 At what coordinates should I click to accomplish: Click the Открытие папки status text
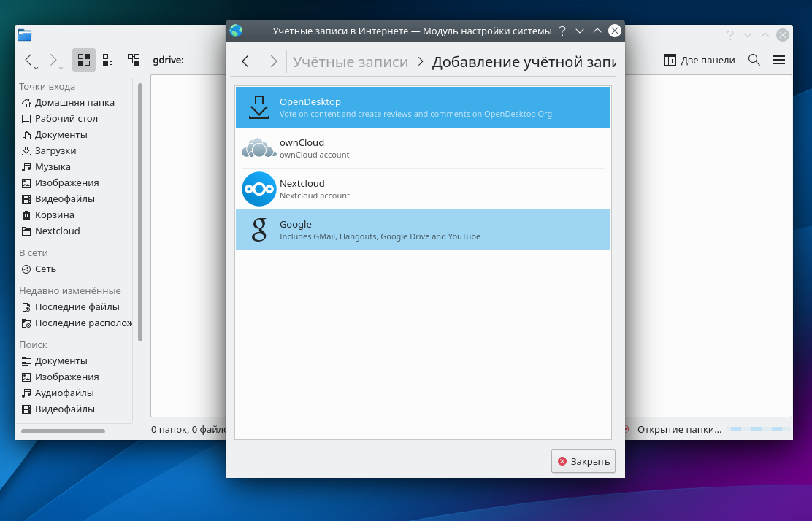coord(679,430)
